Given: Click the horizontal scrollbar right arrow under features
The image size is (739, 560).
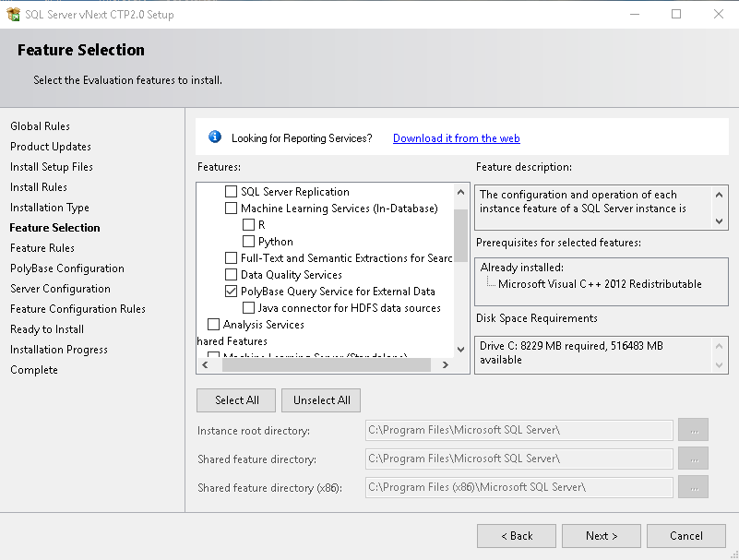Looking at the screenshot, I should point(446,364).
